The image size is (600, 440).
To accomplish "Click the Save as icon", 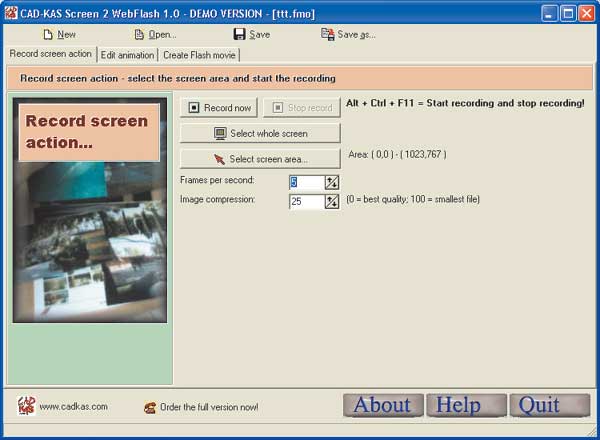I will (x=327, y=34).
